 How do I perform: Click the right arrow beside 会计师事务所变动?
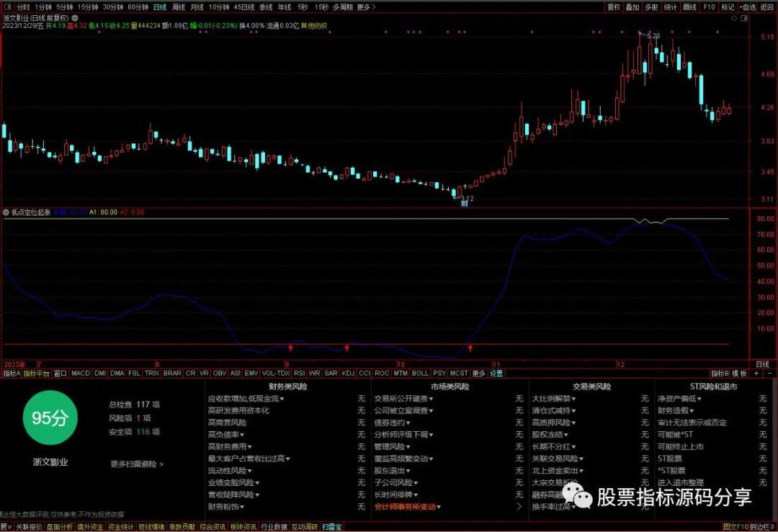click(519, 507)
